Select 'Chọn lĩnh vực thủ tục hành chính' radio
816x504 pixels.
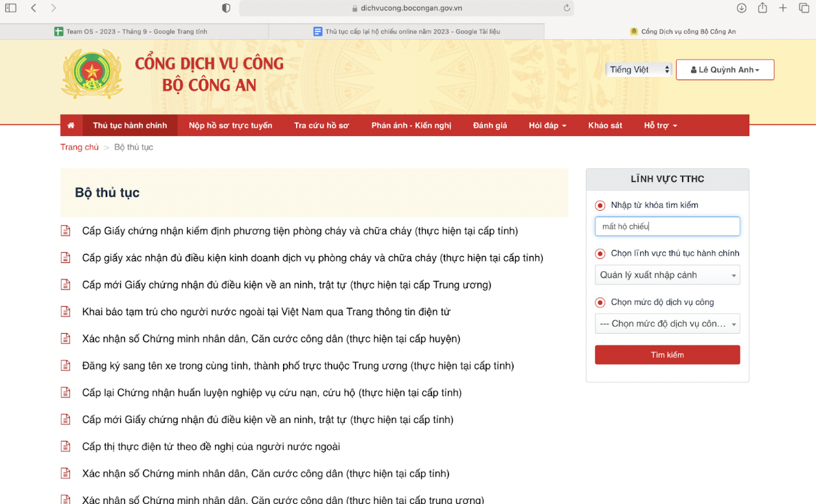600,253
